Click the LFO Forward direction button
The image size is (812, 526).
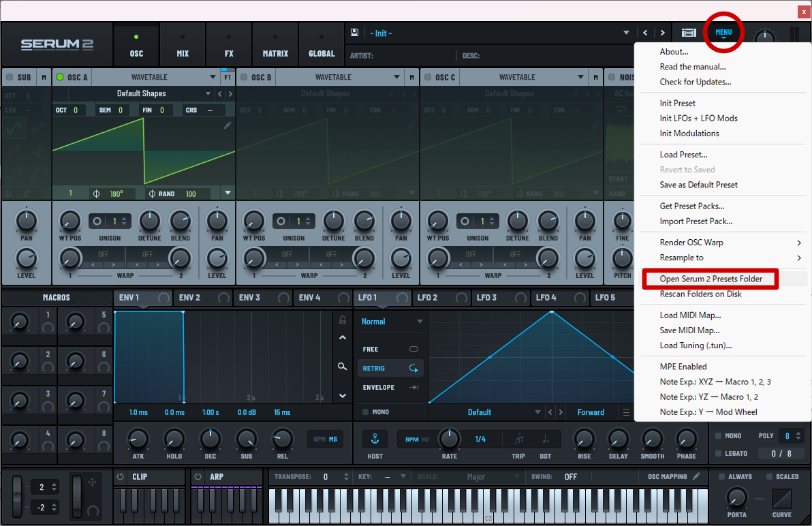(x=591, y=413)
